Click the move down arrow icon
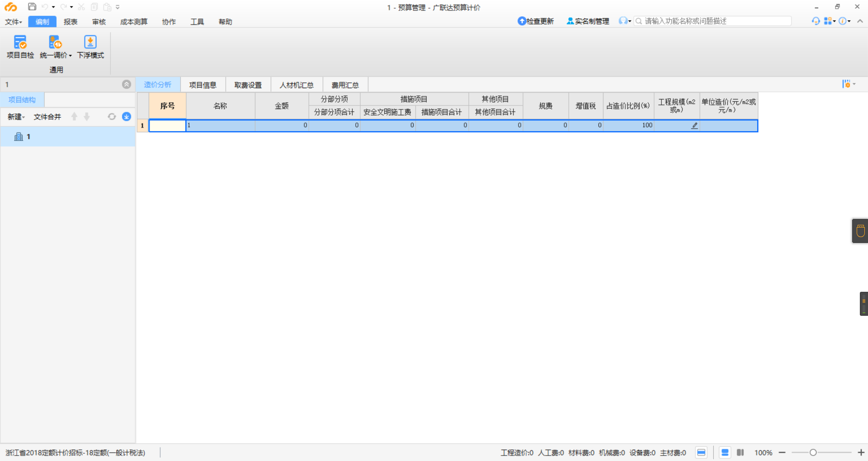Screen dimensions: 868x461 coord(87,117)
